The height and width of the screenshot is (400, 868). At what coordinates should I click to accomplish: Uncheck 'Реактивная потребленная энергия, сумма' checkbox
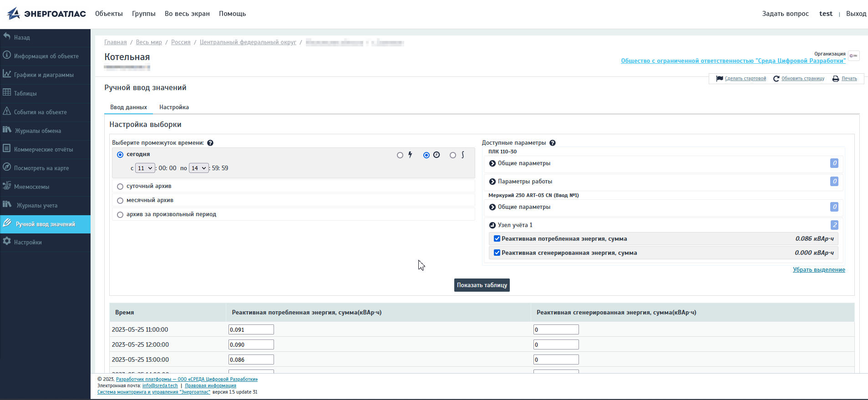(497, 239)
